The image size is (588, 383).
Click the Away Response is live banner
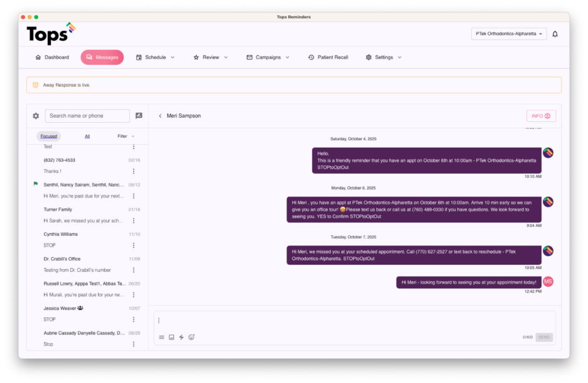(293, 86)
